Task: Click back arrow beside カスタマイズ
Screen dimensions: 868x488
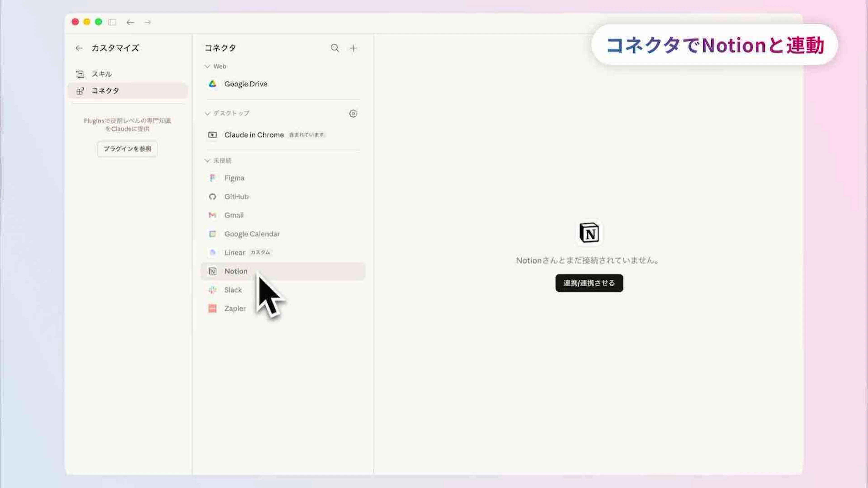Action: [x=79, y=48]
